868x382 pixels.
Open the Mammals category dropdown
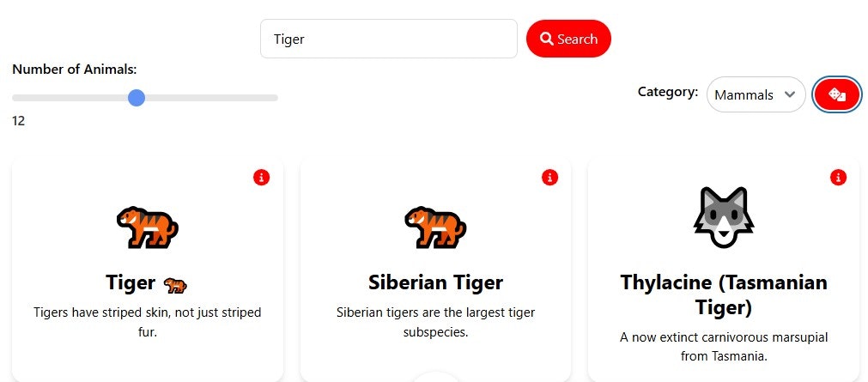[x=756, y=94]
